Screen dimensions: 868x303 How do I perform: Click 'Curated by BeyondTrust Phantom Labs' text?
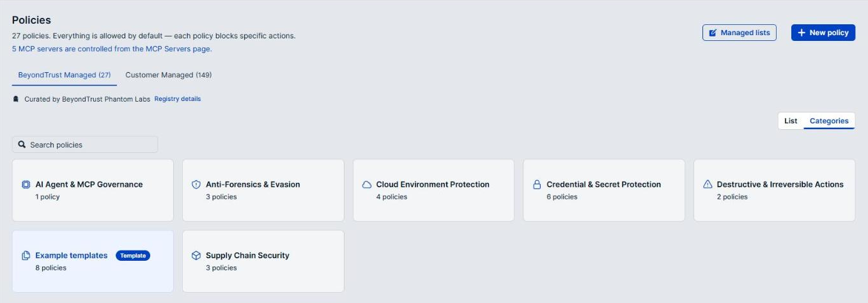[x=86, y=99]
